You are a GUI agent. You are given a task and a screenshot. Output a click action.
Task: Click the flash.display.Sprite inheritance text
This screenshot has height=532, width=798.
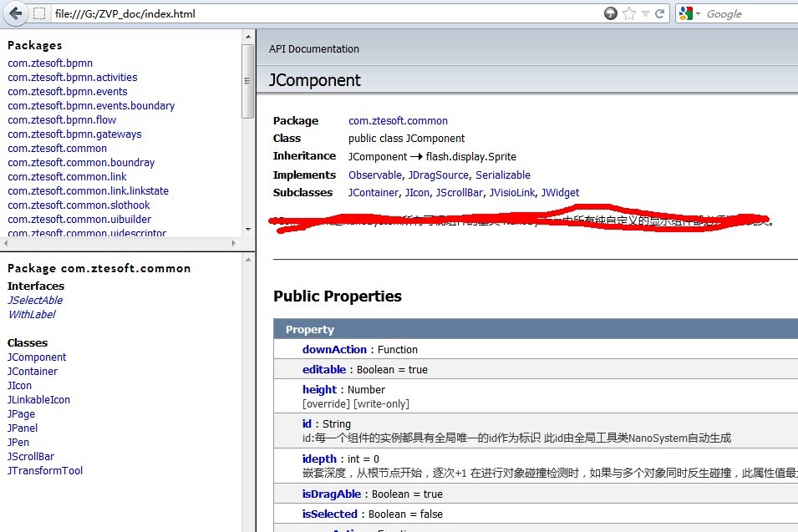[x=470, y=157]
